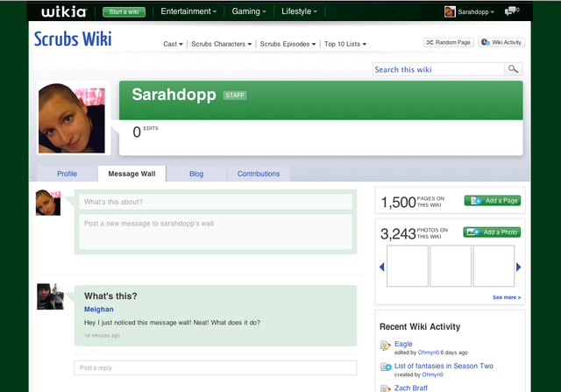
Task: Open the Eagle article link
Action: 403,344
